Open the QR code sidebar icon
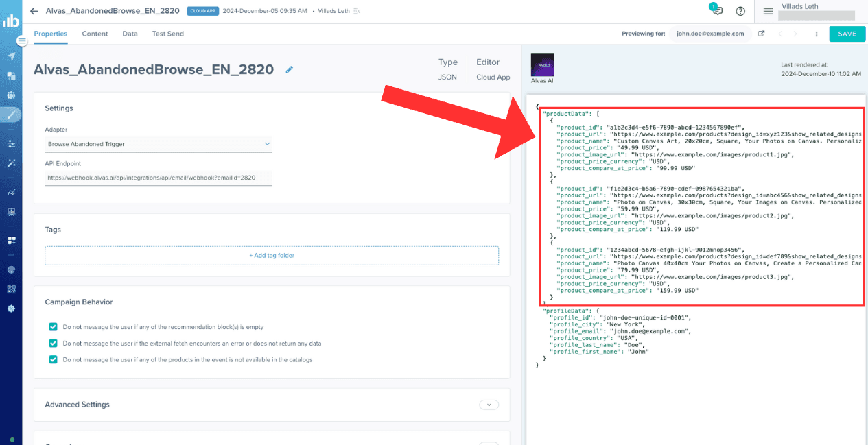Viewport: 868px width, 445px height. (x=11, y=289)
